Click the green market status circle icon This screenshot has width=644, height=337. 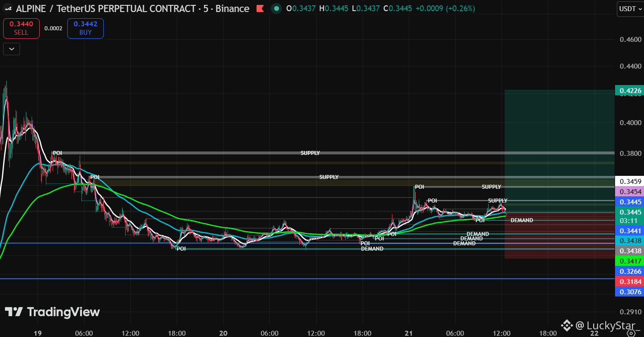coord(276,8)
